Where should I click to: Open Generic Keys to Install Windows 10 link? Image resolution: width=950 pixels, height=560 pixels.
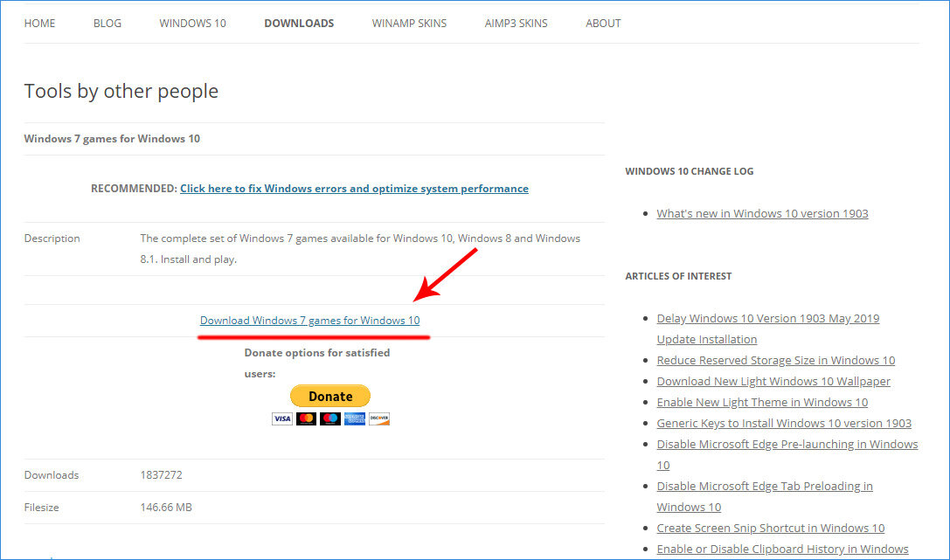(784, 423)
